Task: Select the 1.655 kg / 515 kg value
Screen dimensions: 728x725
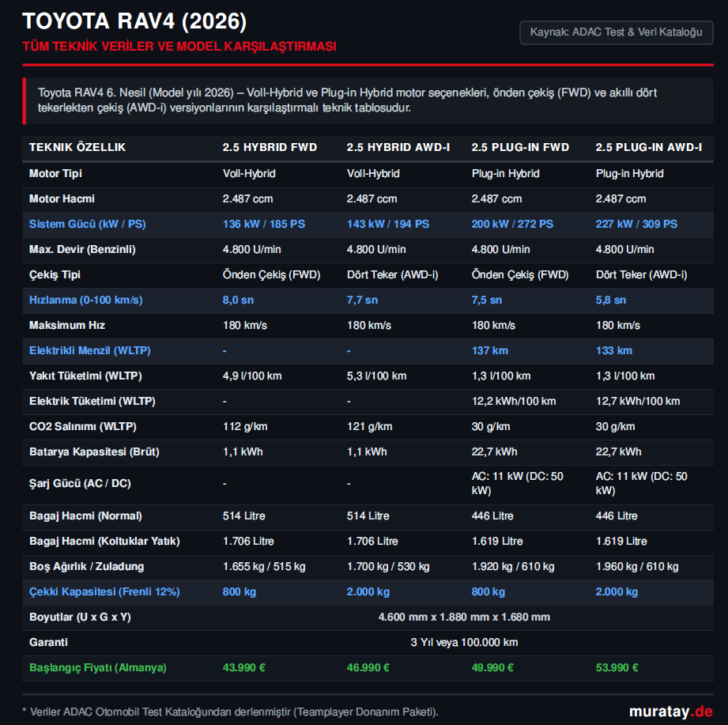Action: [x=264, y=567]
